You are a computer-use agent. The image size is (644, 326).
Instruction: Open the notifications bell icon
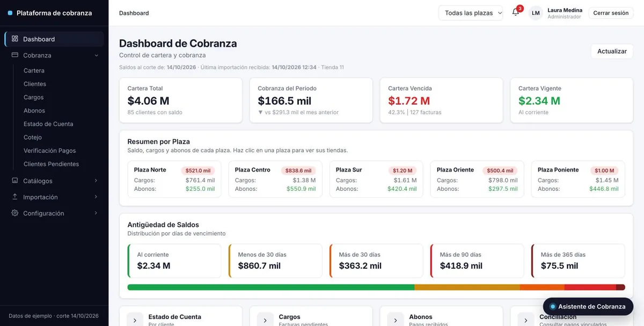click(515, 13)
